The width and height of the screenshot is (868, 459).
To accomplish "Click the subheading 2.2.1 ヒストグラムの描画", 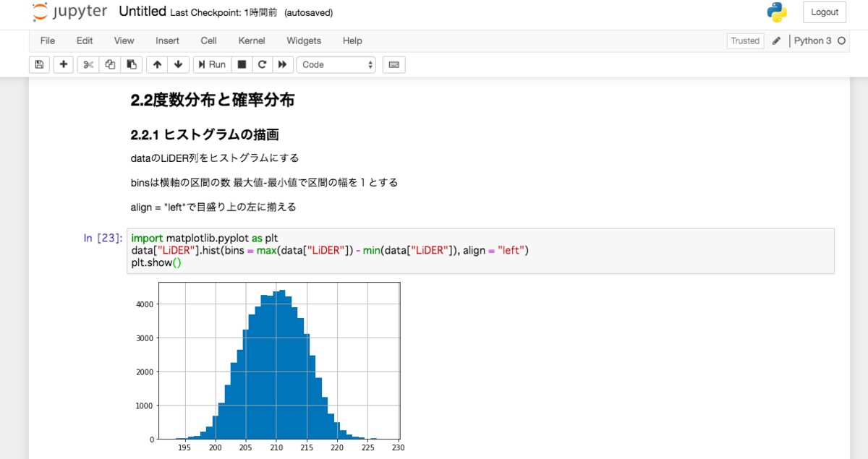I will (x=205, y=134).
